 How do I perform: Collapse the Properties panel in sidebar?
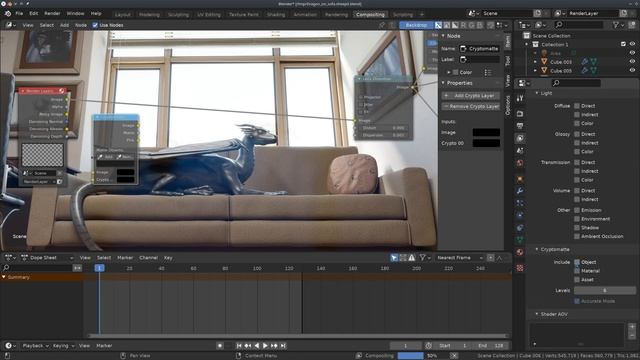point(443,83)
